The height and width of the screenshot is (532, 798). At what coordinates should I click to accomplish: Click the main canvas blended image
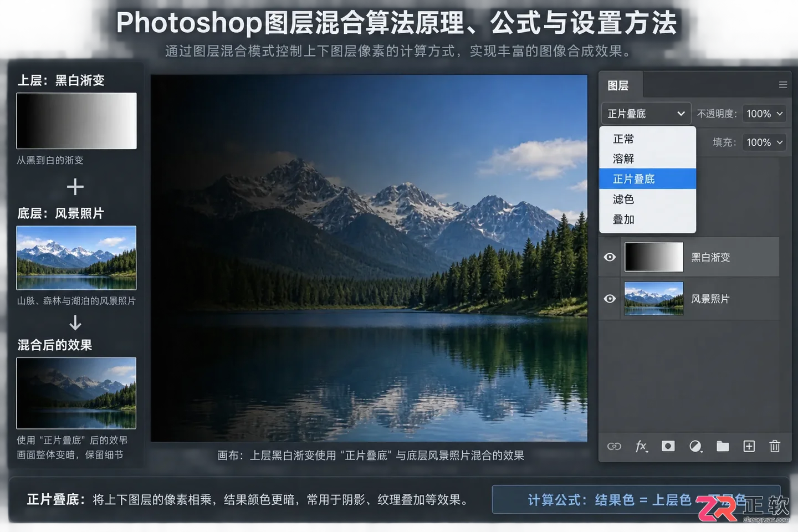(369, 258)
